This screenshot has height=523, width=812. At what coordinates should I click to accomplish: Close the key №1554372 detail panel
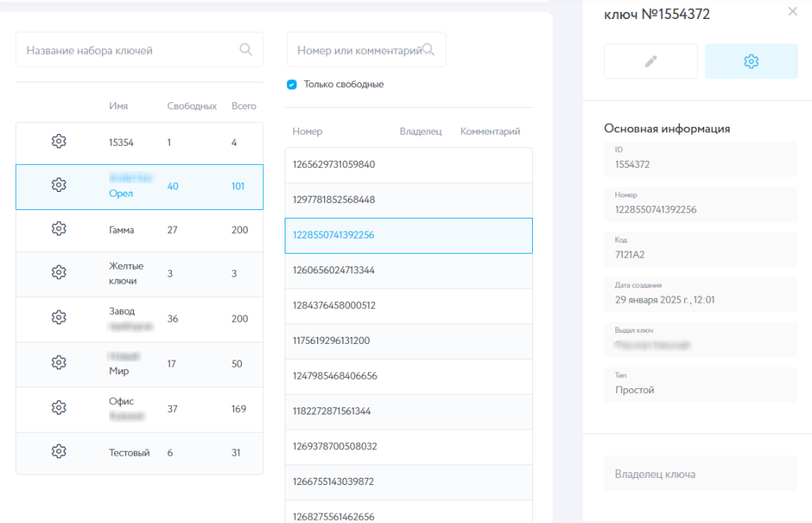click(792, 11)
